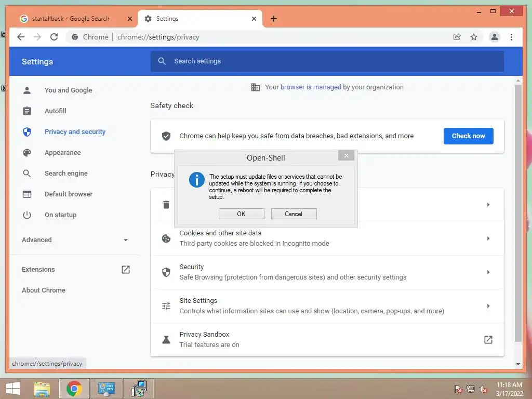532x399 pixels.
Task: Open Security settings row
Action: pos(327,272)
